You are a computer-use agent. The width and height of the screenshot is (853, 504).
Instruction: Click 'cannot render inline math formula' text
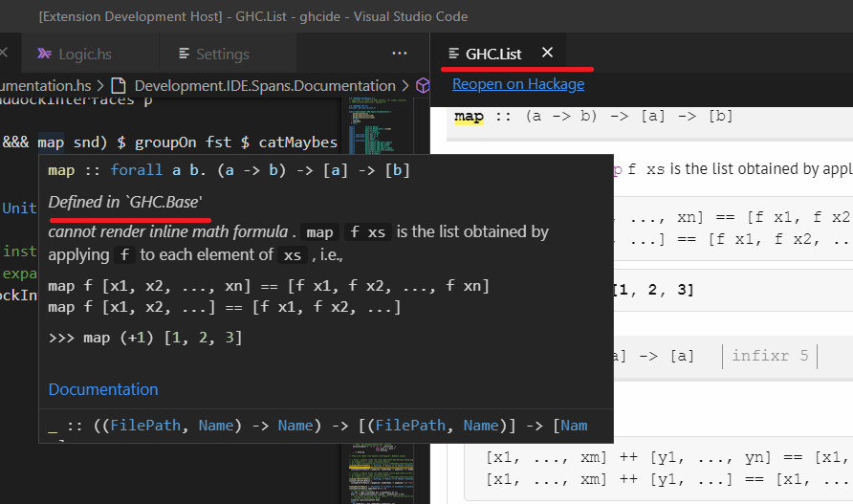click(168, 231)
